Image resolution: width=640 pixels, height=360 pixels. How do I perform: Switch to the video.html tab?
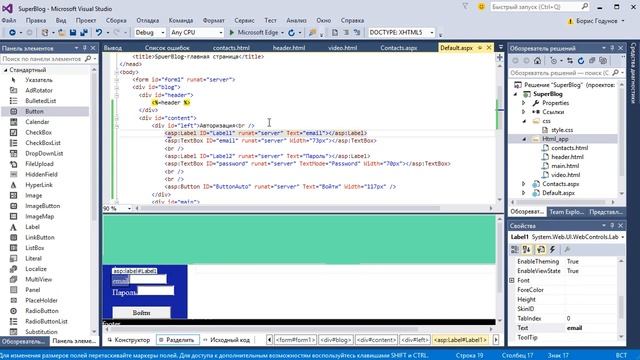point(342,48)
